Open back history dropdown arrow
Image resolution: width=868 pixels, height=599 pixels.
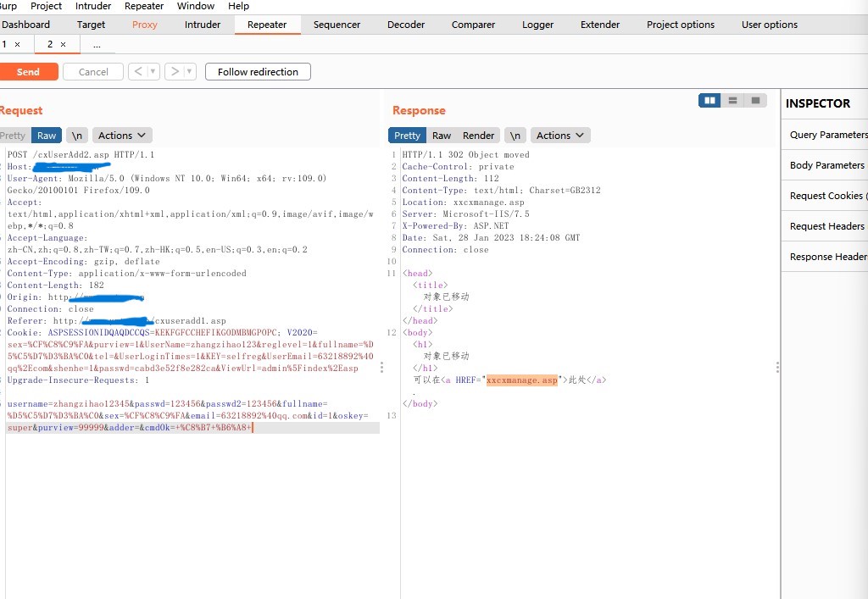coord(153,71)
